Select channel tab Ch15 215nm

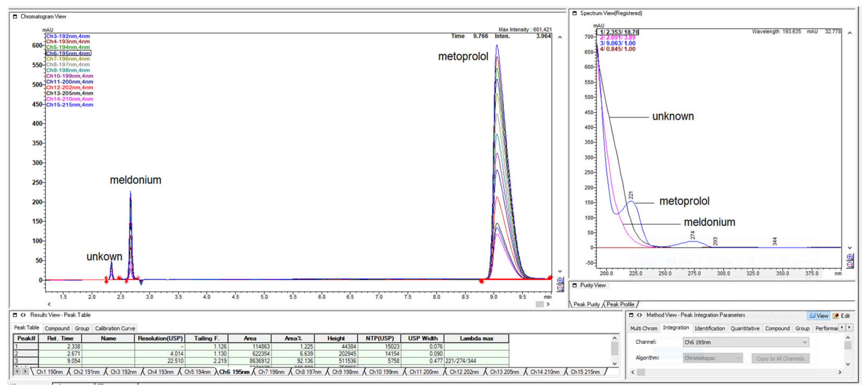tap(585, 372)
